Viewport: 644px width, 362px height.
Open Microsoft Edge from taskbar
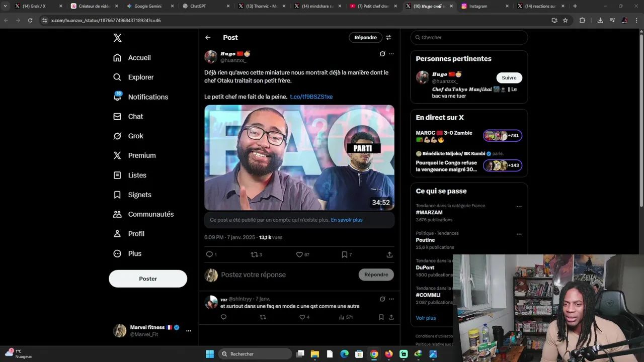(344, 354)
